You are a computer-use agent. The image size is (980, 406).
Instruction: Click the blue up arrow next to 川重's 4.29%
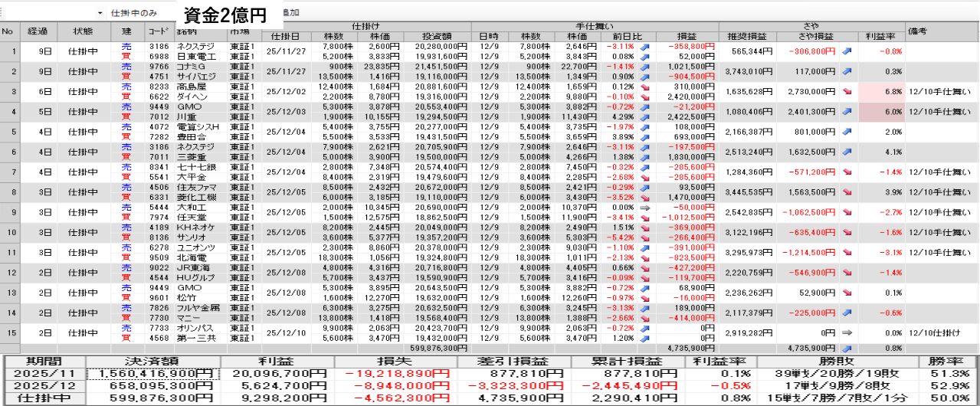coord(644,117)
